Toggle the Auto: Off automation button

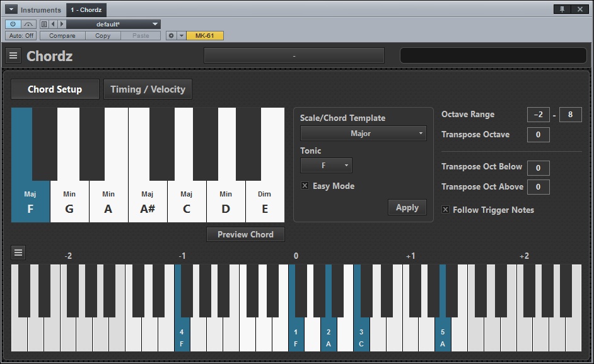click(21, 35)
